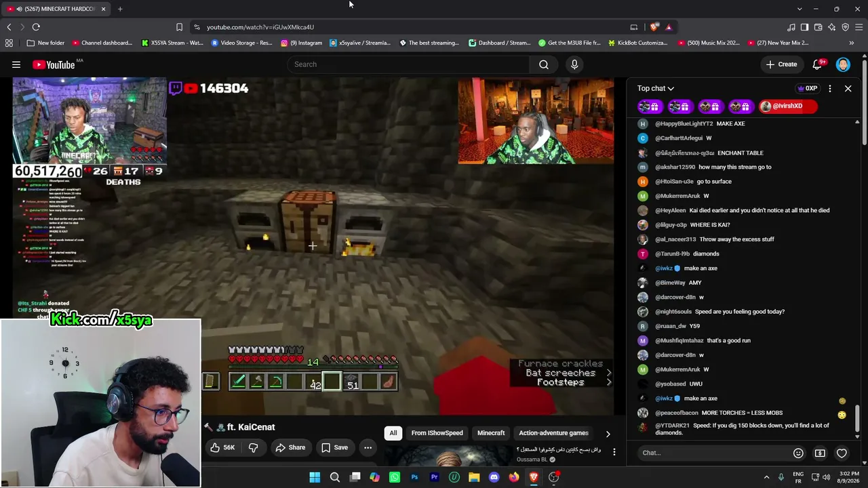The image size is (868, 488).
Task: Expand system tray hidden icons chevron
Action: tap(766, 477)
